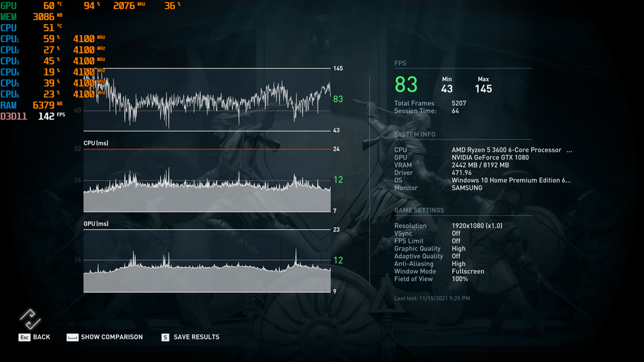644x362 pixels.
Task: Click SHOW COMPARISON
Action: coord(112,337)
